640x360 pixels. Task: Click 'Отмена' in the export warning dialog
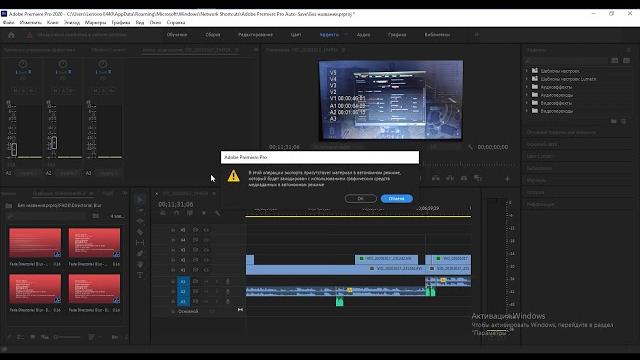(396, 198)
